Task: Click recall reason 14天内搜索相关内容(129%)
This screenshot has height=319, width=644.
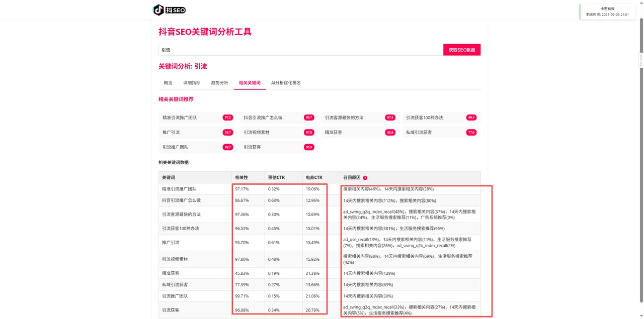Action: click(x=369, y=273)
